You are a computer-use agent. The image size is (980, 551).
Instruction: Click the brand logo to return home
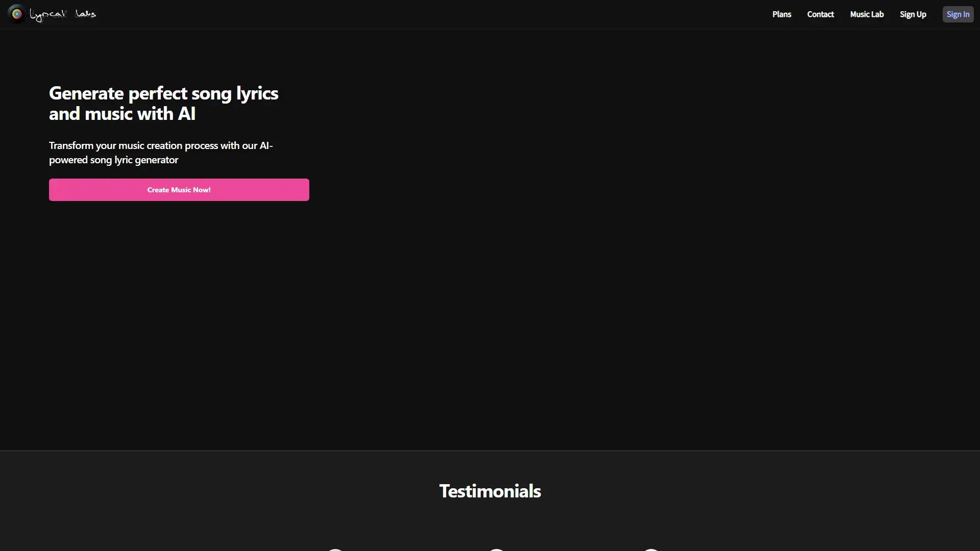(x=51, y=14)
